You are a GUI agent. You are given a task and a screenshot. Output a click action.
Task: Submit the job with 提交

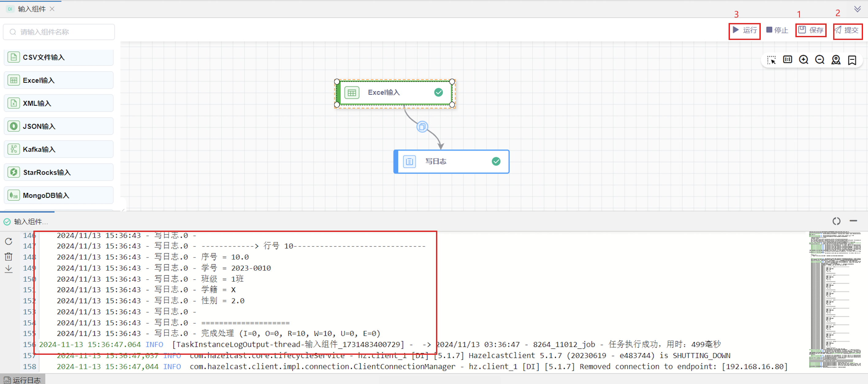point(847,30)
